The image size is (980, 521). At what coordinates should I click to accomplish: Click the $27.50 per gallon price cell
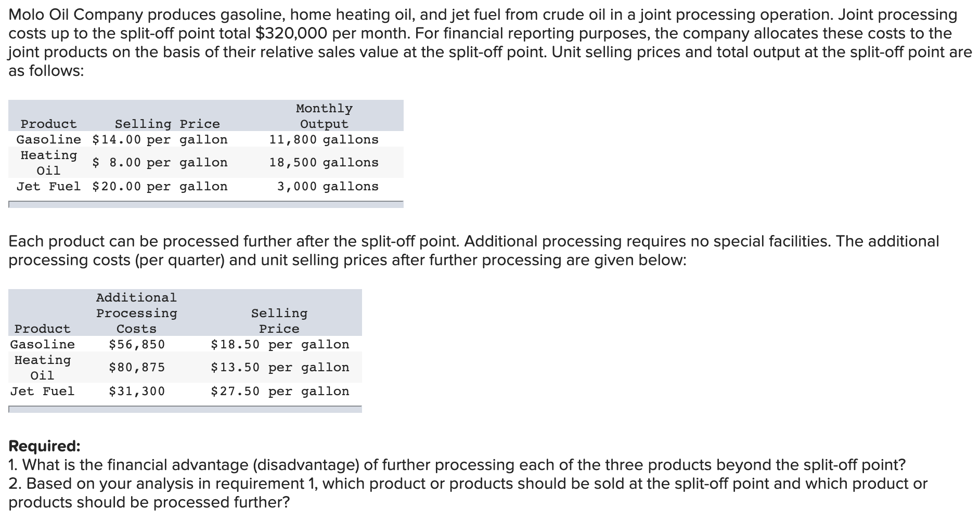tap(280, 391)
